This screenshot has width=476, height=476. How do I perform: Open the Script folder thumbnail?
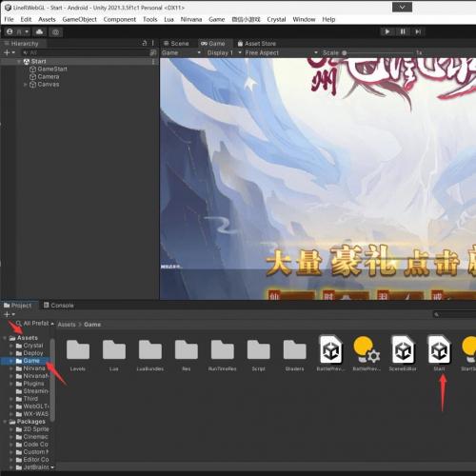click(259, 350)
